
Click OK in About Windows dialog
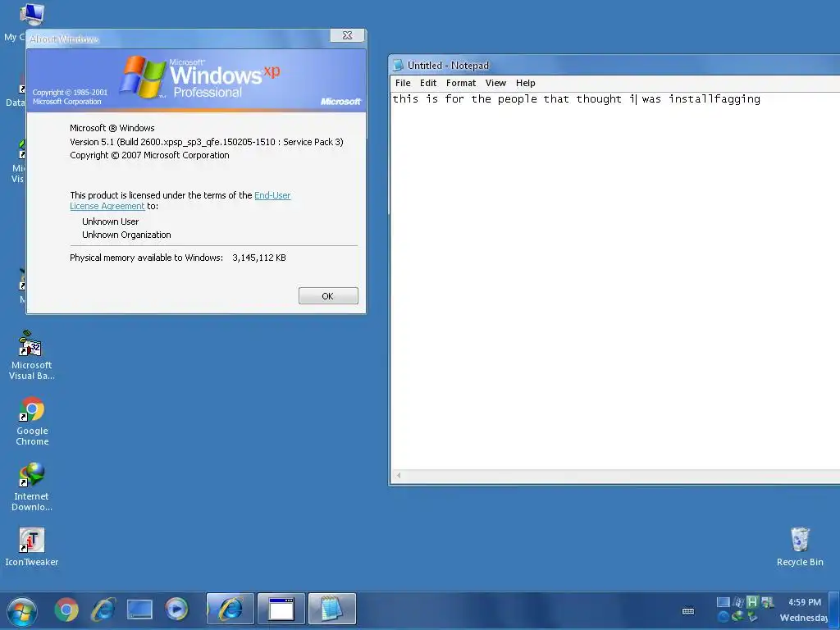(328, 295)
